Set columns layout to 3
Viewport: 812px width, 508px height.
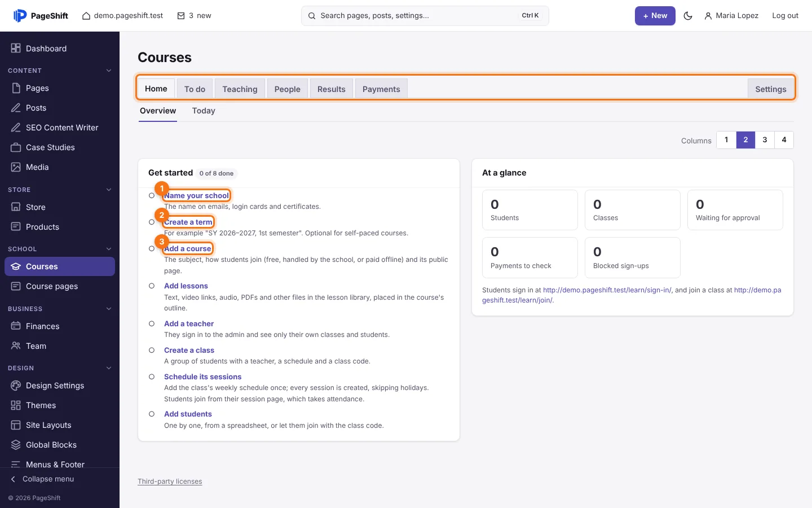point(765,140)
